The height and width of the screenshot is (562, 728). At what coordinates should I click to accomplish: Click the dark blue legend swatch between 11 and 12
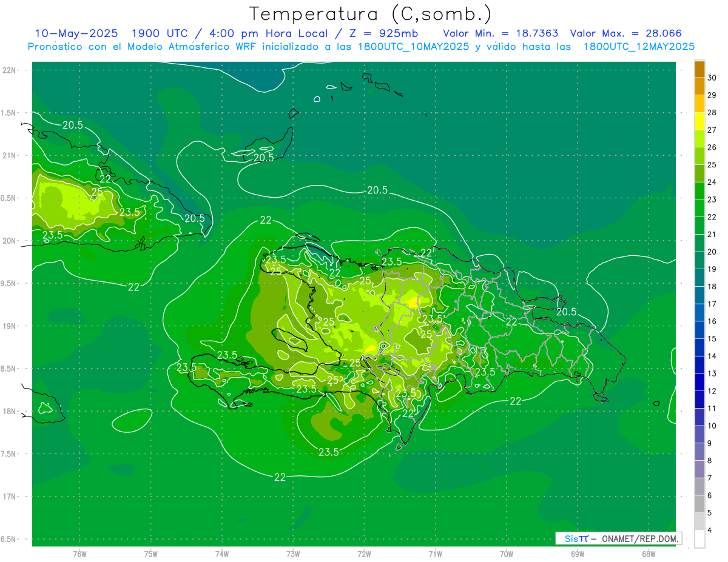(x=699, y=400)
